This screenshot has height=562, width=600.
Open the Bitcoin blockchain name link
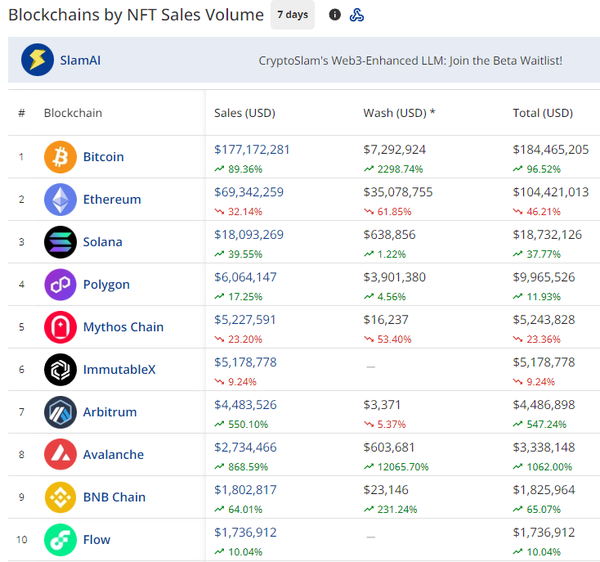pyautogui.click(x=103, y=157)
